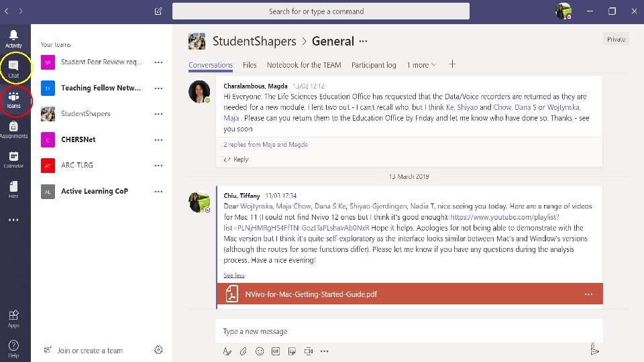This screenshot has width=644, height=362.
Task: Click Tiffany Chiu's avatar
Action: [199, 202]
